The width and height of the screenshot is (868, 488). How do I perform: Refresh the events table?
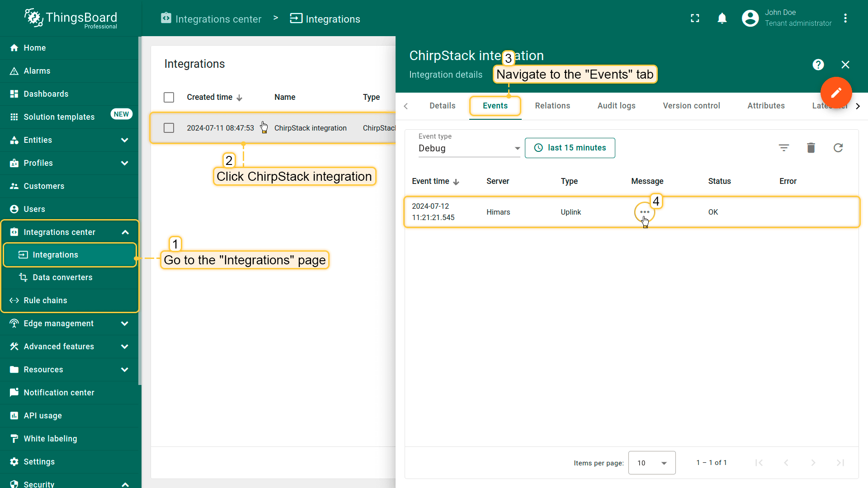point(838,148)
